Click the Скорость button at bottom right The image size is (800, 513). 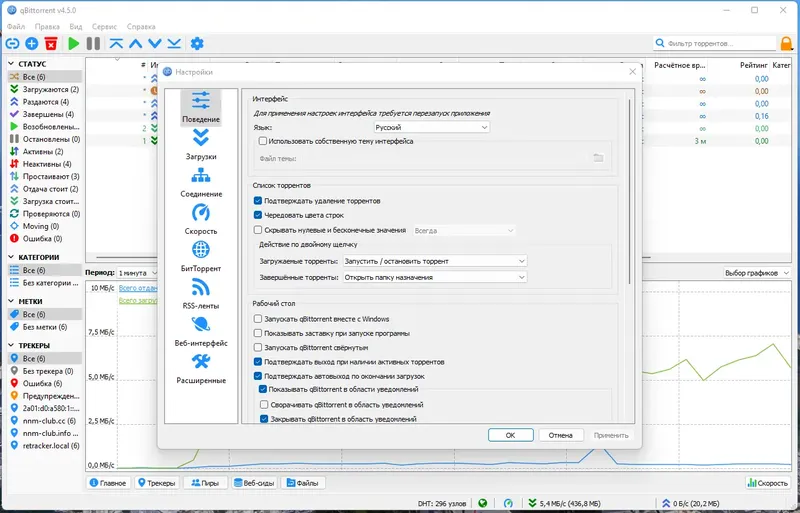pyautogui.click(x=767, y=483)
